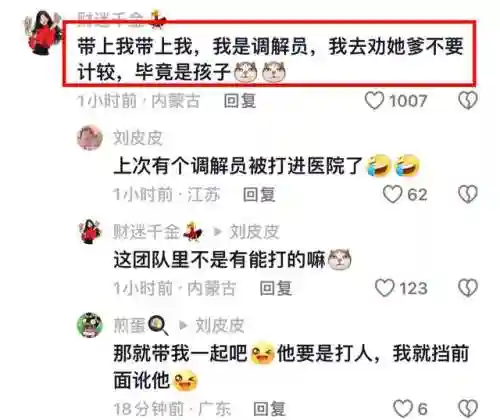Open username 刘皮皮 above the hospital comment
Screen dimensions: 500x420
pyautogui.click(x=138, y=138)
